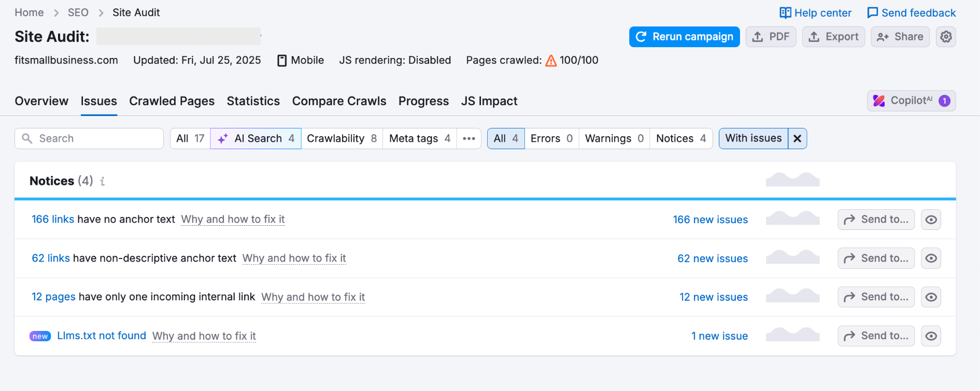
Task: Click the trend graph in Notices header
Action: (792, 180)
